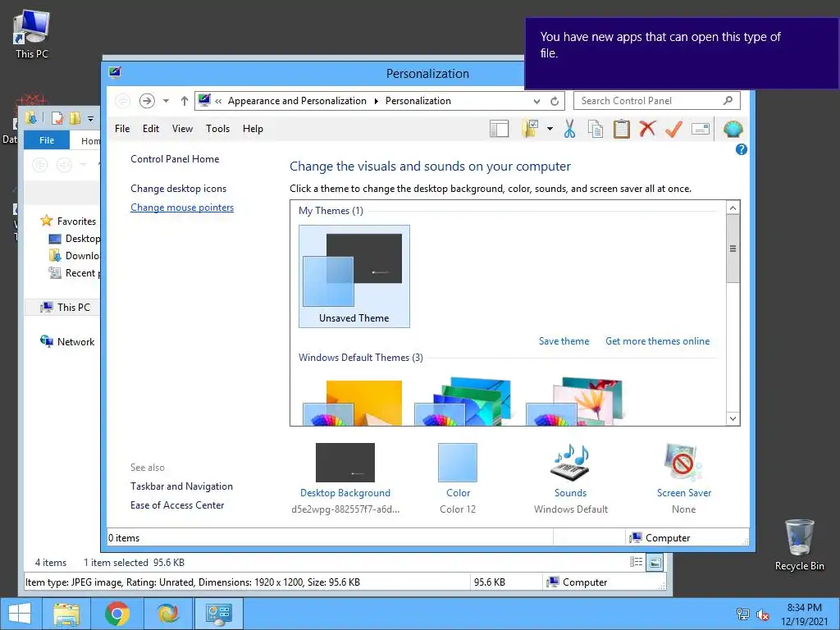Click the Forward navigation arrow

(147, 101)
